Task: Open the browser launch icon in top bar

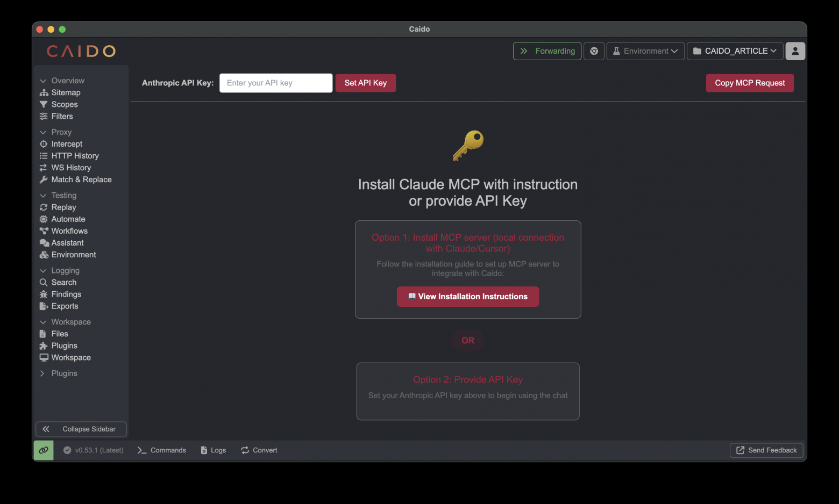Action: 594,51
